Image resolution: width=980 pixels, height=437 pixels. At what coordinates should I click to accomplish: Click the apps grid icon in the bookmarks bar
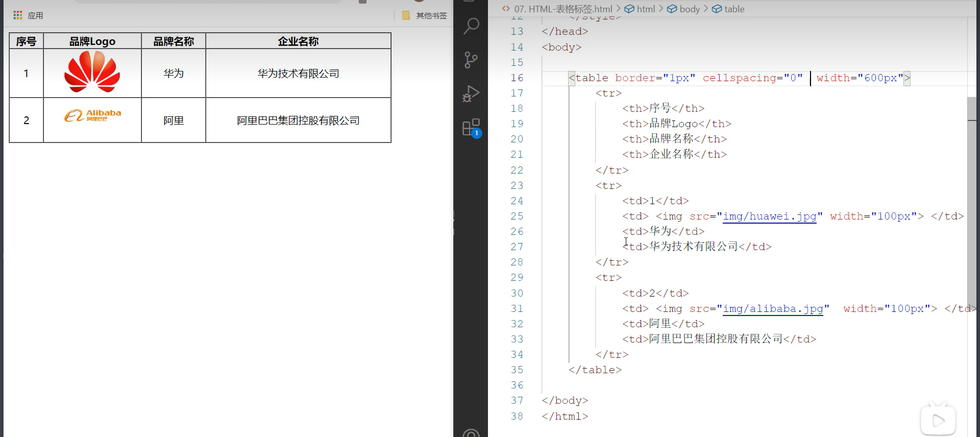point(18,15)
